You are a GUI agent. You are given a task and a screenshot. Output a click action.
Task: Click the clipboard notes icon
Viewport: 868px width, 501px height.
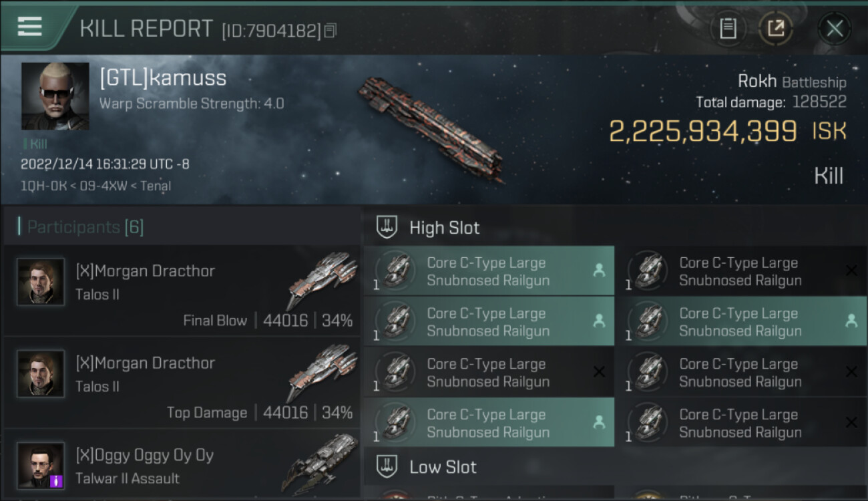728,29
